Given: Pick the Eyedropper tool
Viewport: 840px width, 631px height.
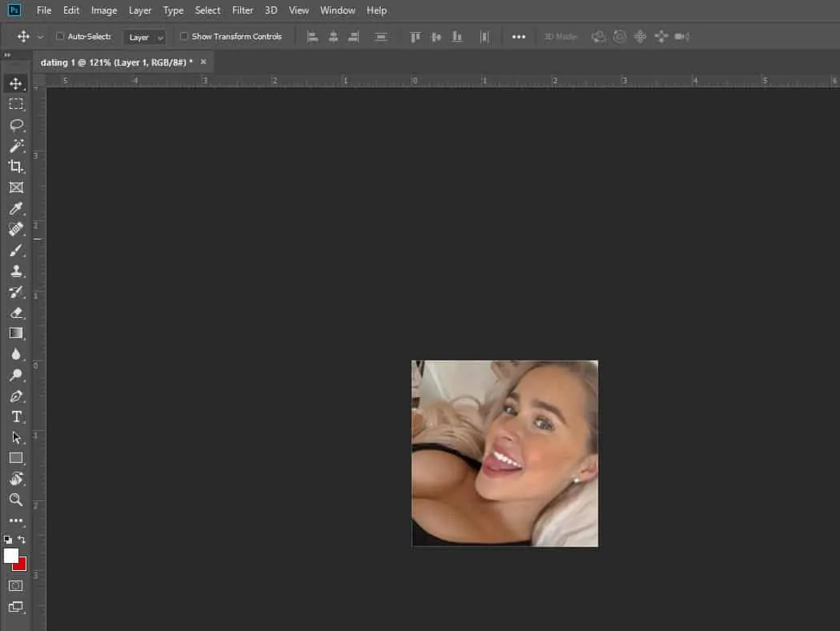Looking at the screenshot, I should coord(16,209).
